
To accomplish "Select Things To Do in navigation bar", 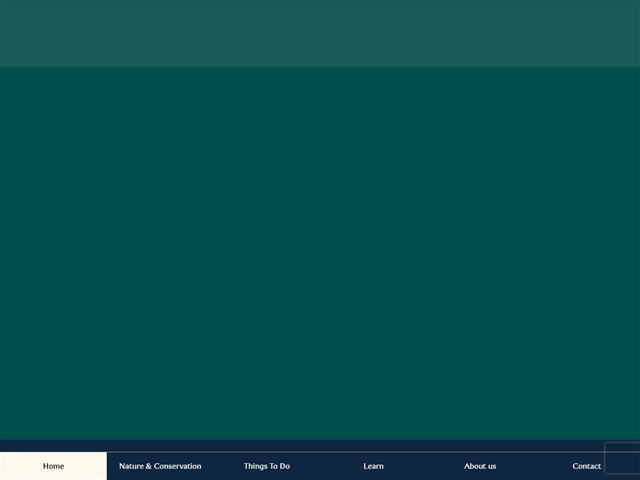I will click(x=267, y=466).
